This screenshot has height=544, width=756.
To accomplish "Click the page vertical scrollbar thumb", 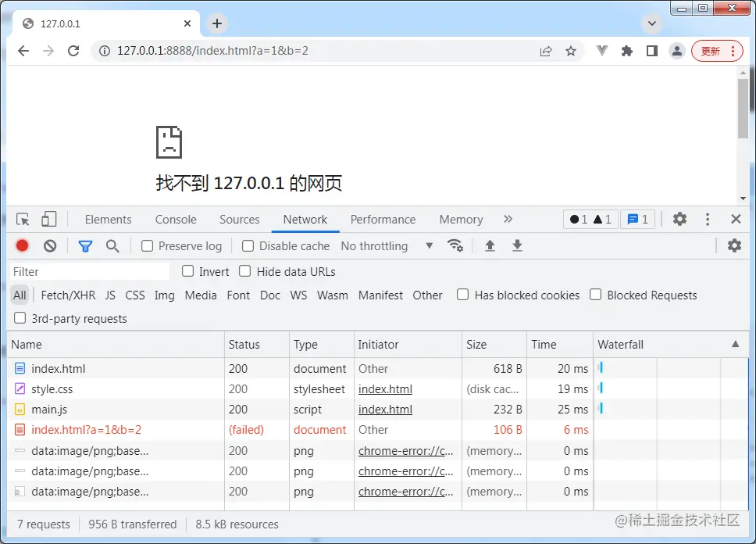I will 743,108.
